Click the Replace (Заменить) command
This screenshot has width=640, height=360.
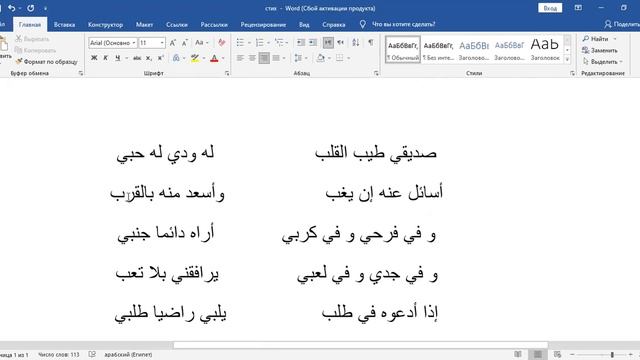coord(600,50)
